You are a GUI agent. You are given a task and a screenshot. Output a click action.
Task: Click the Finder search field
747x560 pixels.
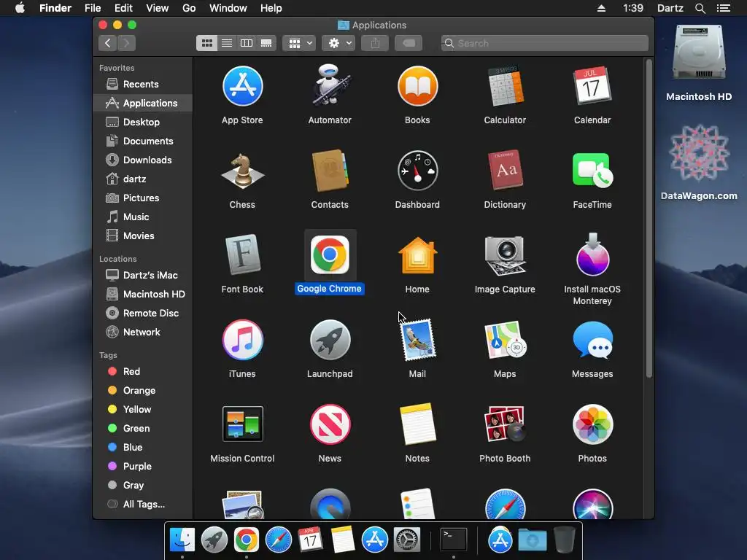point(544,43)
